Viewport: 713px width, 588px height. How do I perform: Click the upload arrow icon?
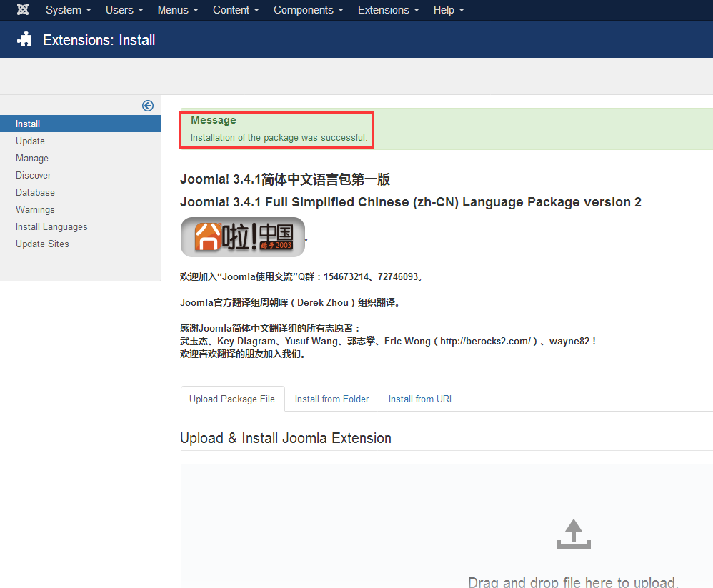[574, 534]
